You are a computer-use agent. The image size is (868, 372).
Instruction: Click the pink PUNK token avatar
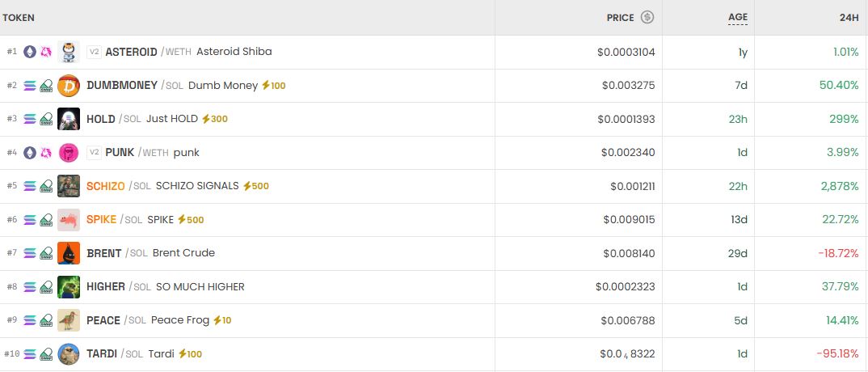(69, 152)
